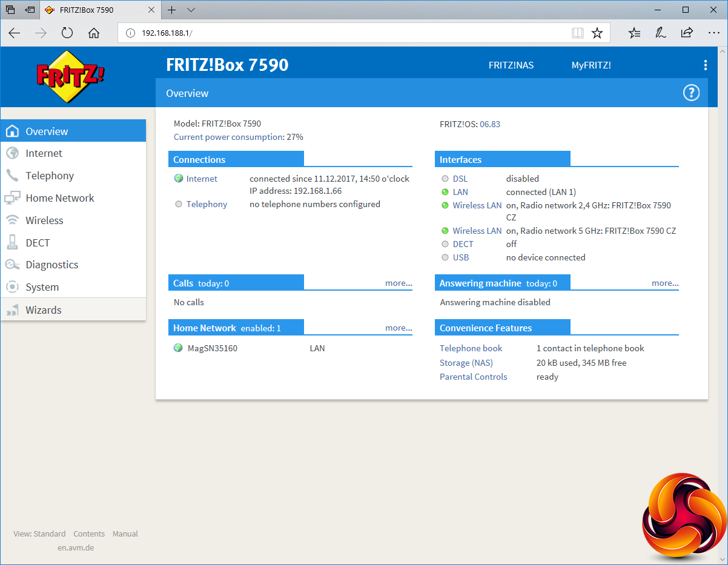Open Wizards in the sidebar
728x565 pixels.
44,310
